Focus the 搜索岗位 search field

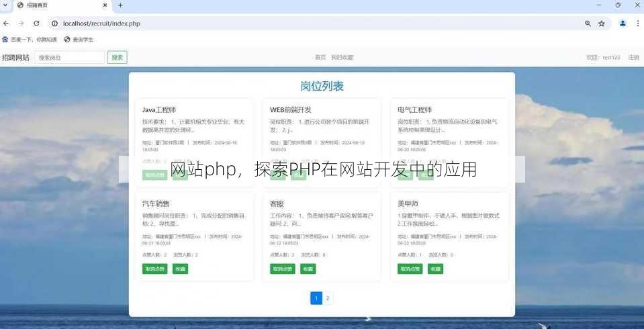click(x=70, y=58)
